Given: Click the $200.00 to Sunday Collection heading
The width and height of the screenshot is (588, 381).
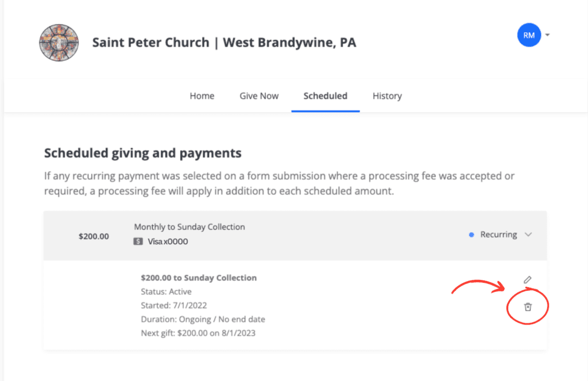Looking at the screenshot, I should [199, 278].
